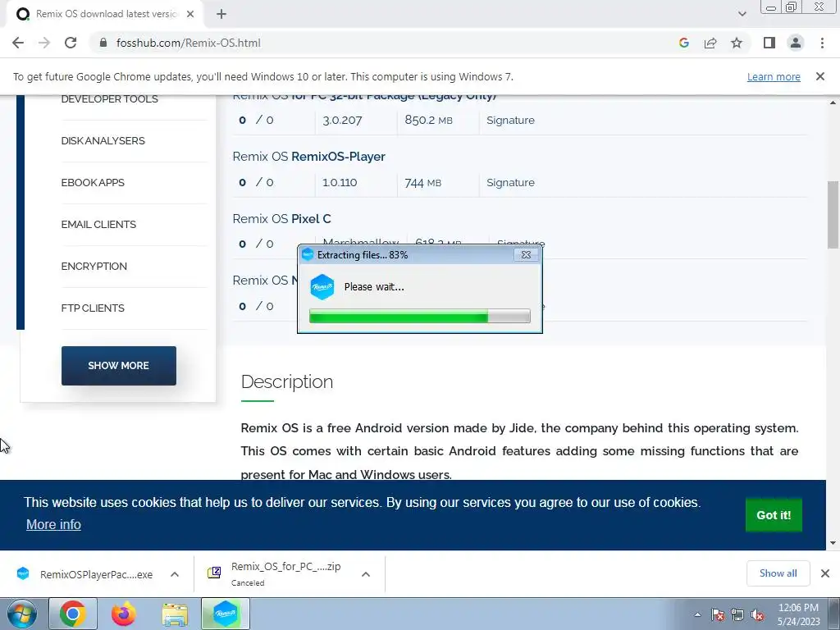This screenshot has width=840, height=630.
Task: Show hidden system tray icons
Action: point(697,615)
